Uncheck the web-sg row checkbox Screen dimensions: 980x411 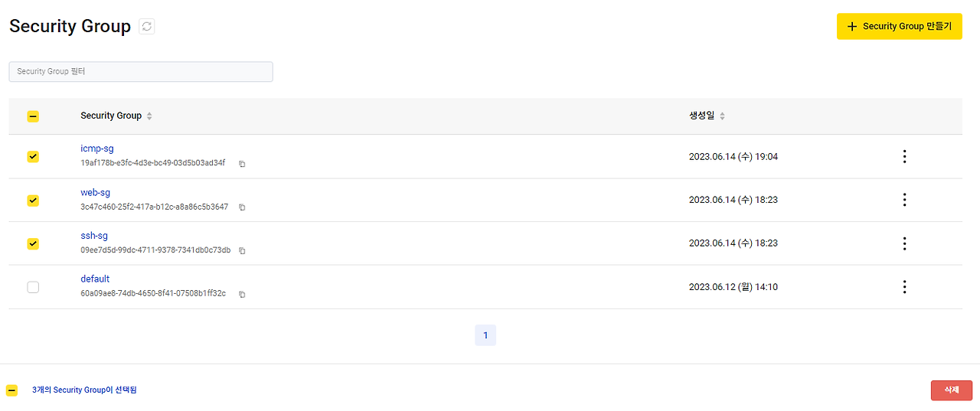click(33, 200)
